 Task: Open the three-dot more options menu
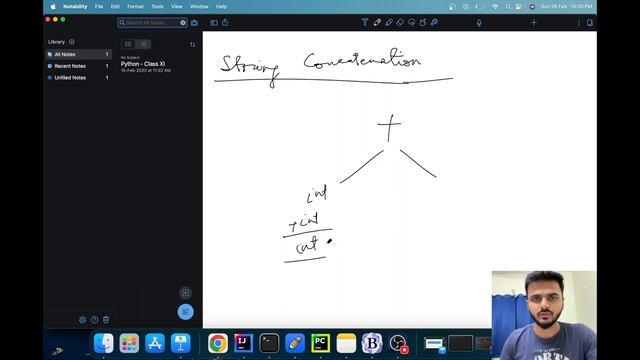coord(578,23)
